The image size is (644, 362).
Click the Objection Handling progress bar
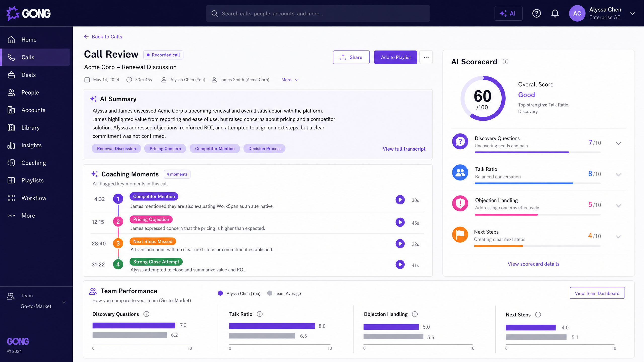[x=537, y=215]
